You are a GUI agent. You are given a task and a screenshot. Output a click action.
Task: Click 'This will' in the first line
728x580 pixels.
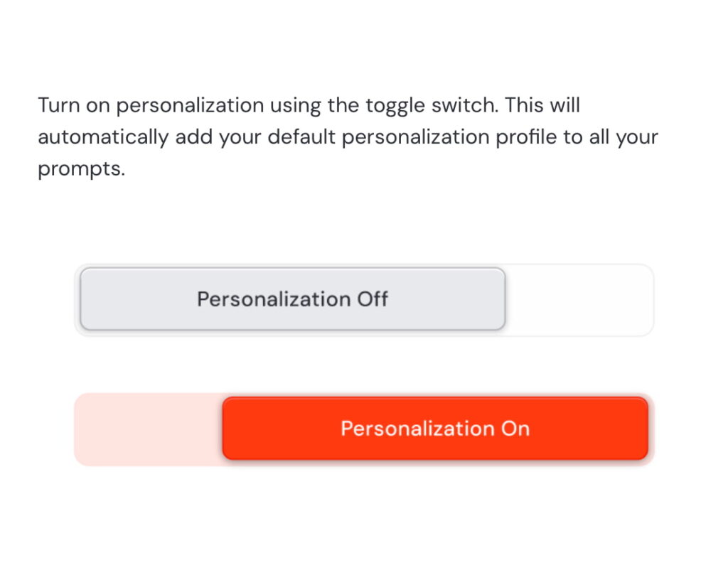[542, 105]
